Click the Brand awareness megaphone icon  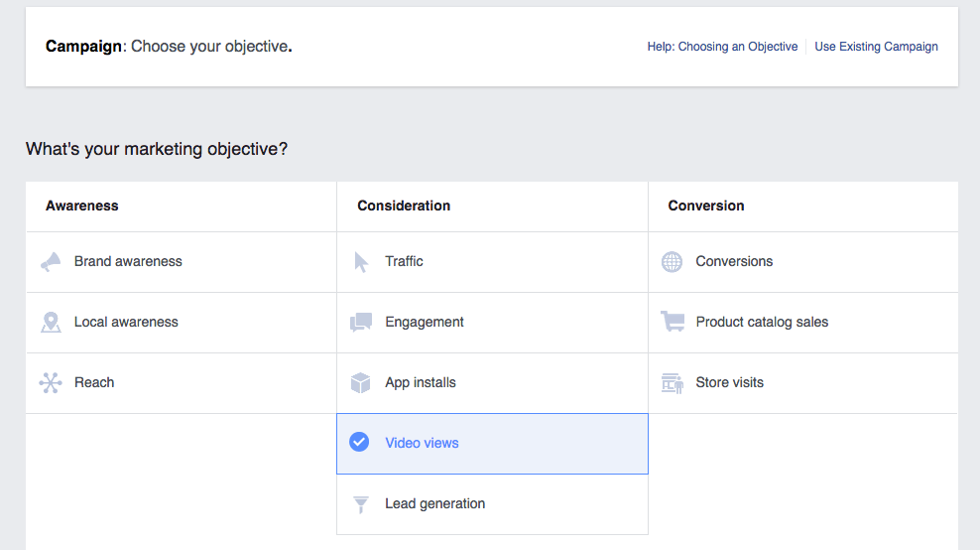click(x=51, y=261)
